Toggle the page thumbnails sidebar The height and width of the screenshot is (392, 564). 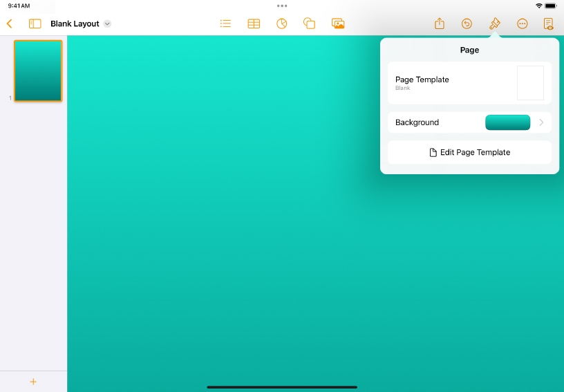tap(35, 24)
